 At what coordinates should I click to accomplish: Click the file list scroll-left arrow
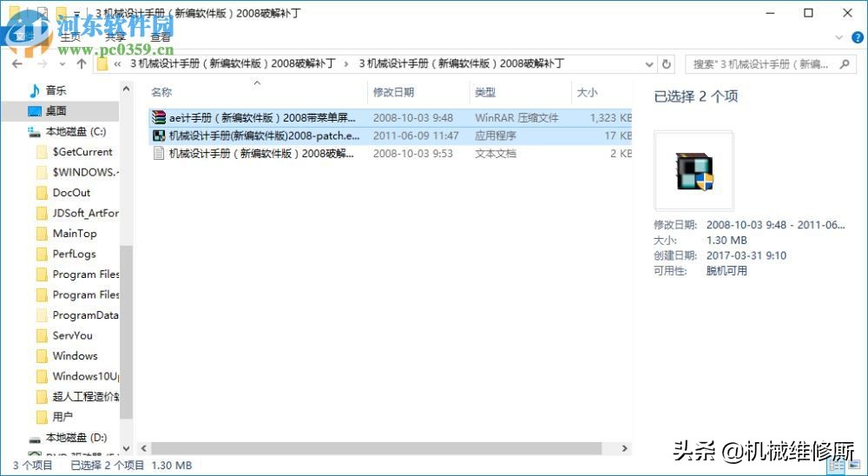tap(143, 448)
